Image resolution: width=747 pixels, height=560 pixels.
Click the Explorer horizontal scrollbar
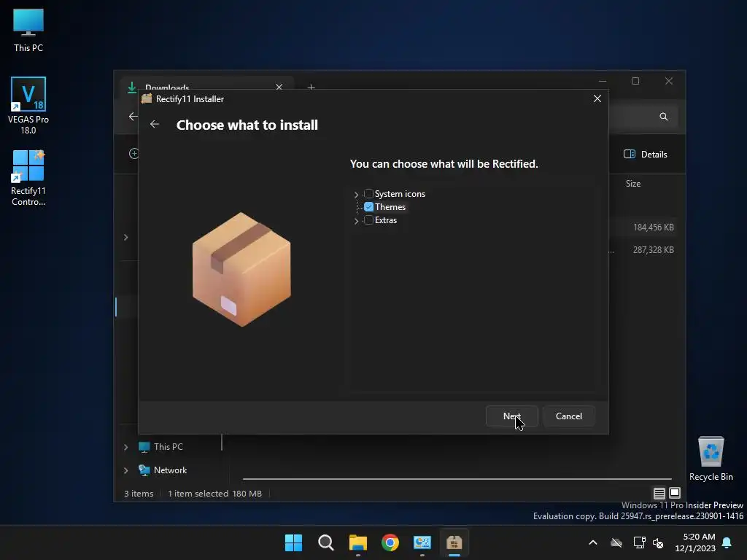coord(457,479)
